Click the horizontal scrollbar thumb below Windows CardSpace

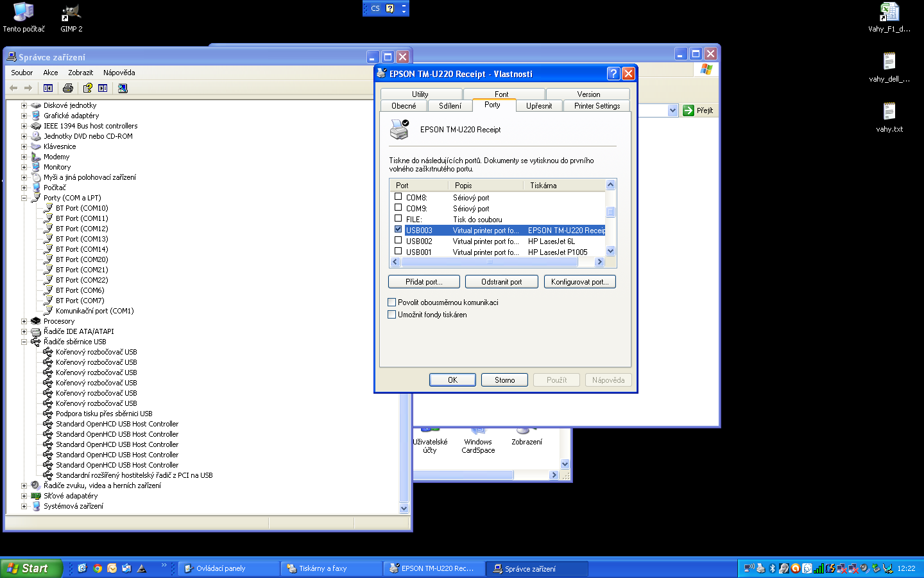point(463,475)
